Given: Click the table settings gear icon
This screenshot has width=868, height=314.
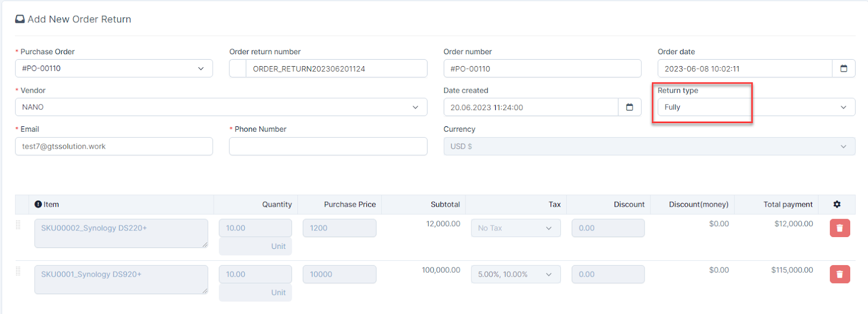Looking at the screenshot, I should pos(837,204).
